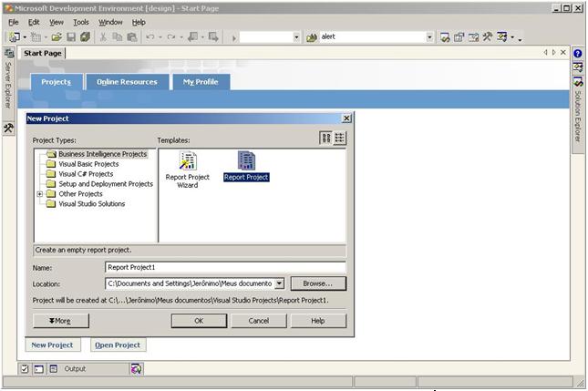
Task: Switch templates to small icons list view
Action: coord(340,138)
